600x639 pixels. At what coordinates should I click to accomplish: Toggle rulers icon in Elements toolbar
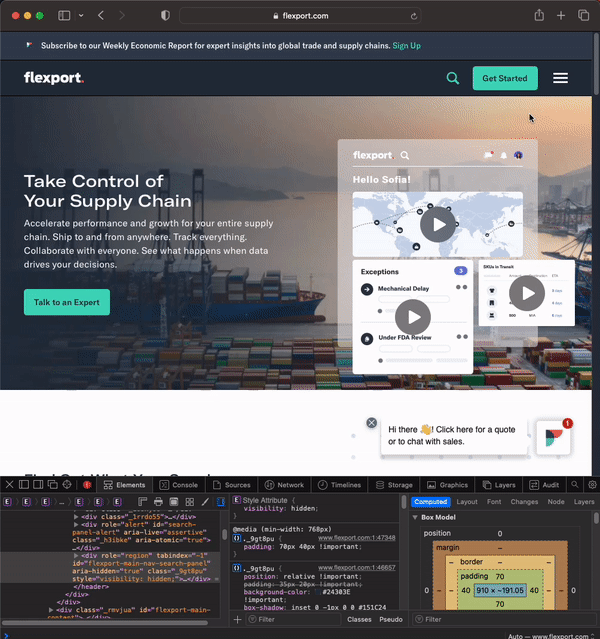(x=142, y=502)
